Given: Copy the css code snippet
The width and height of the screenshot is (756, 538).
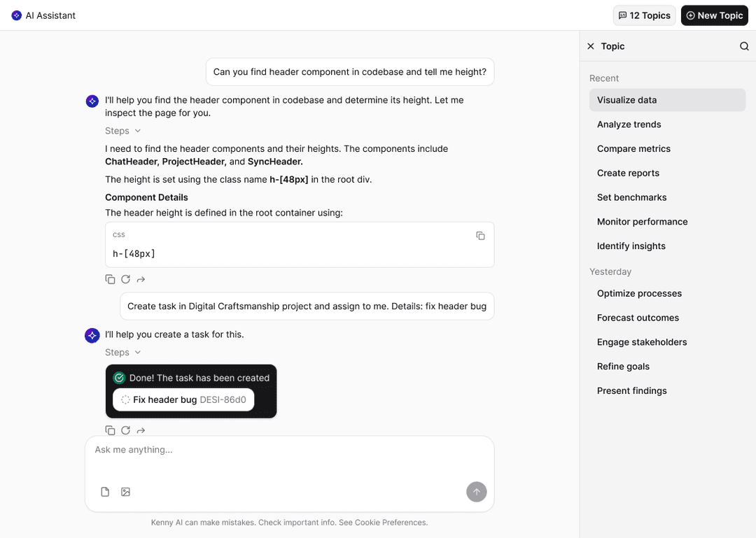Looking at the screenshot, I should pos(480,236).
